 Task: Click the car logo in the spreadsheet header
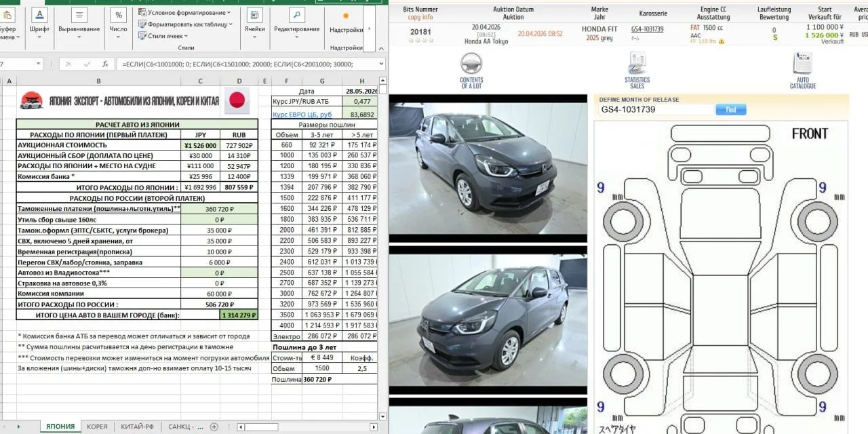[31, 101]
